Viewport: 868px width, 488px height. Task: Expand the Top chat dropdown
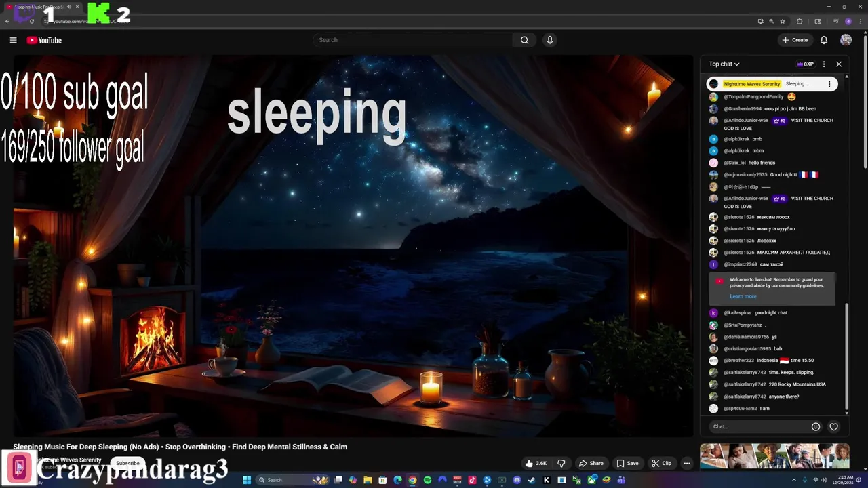pyautogui.click(x=724, y=64)
